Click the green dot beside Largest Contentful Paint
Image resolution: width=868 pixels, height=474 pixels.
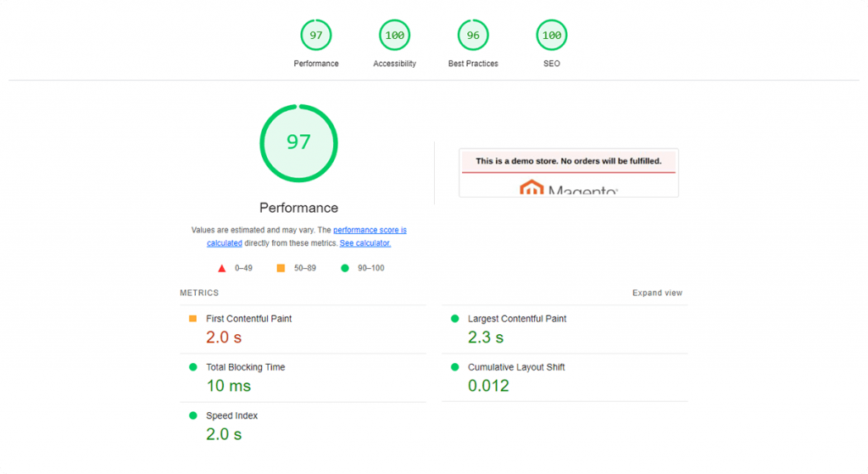[x=454, y=319]
